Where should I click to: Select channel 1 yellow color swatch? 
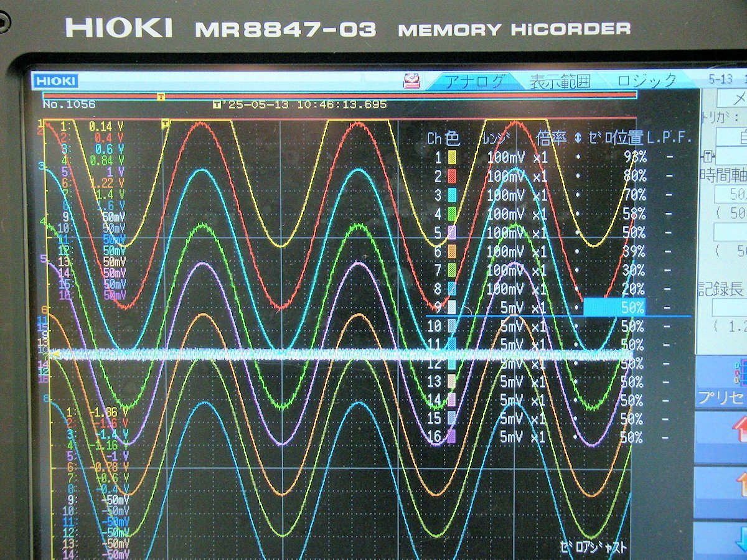tap(452, 157)
